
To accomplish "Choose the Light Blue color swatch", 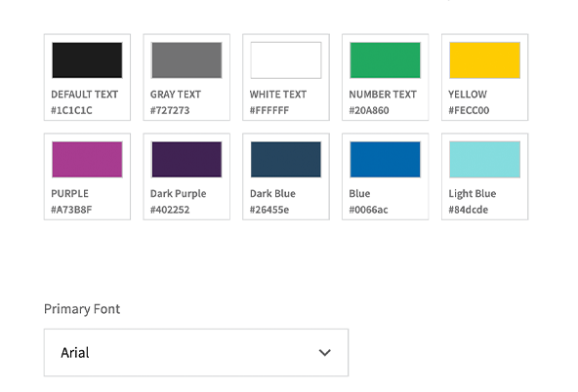I will [x=484, y=159].
